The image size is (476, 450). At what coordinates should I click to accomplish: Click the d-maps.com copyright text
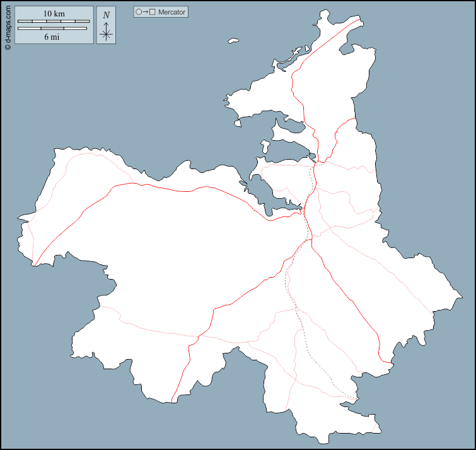pos(8,26)
